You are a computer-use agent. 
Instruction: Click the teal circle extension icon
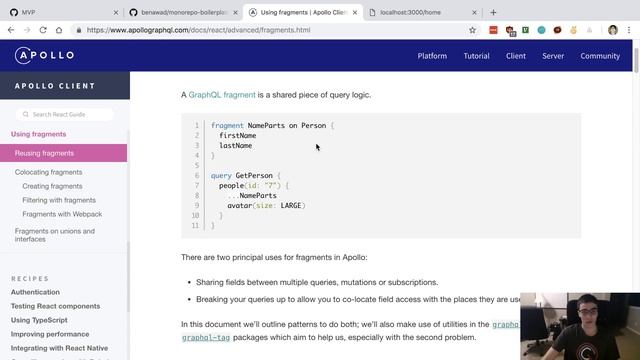pos(541,30)
